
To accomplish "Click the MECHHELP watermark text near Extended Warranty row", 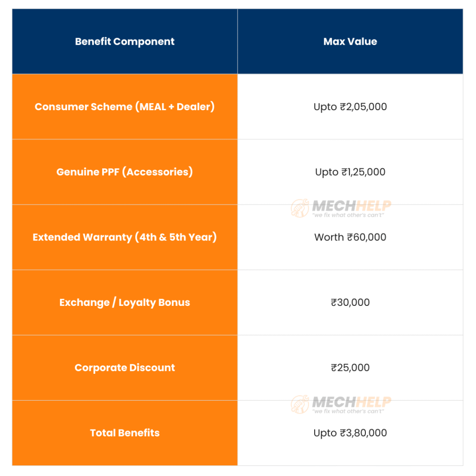I will coord(351,205).
